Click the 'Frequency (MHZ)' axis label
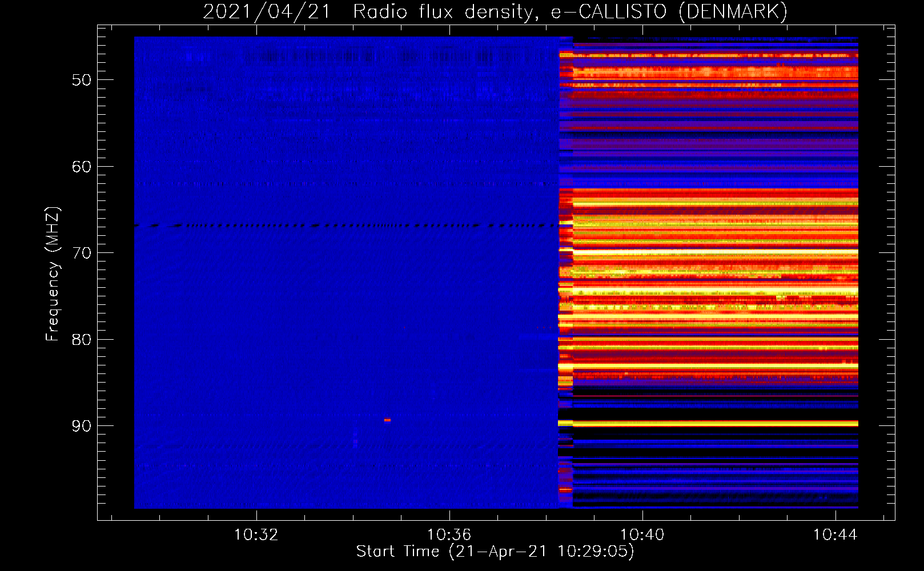The width and height of the screenshot is (924, 571). [53, 275]
